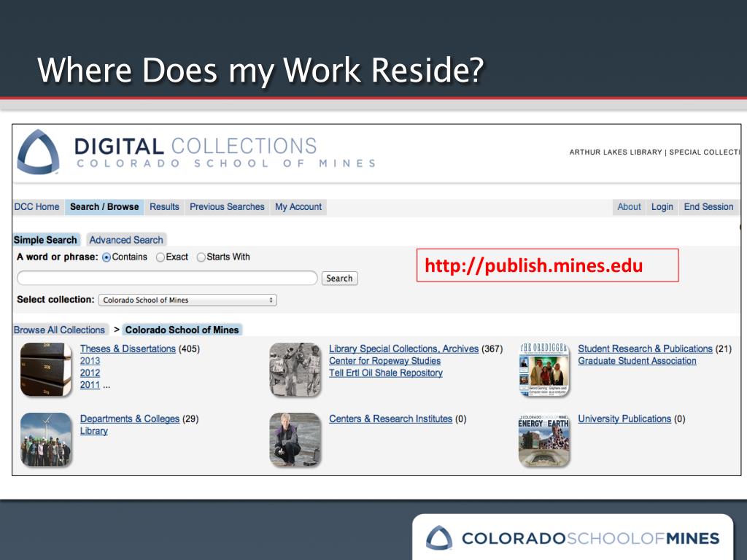Screen dimensions: 747x560
Task: Click the Login link
Action: point(662,206)
